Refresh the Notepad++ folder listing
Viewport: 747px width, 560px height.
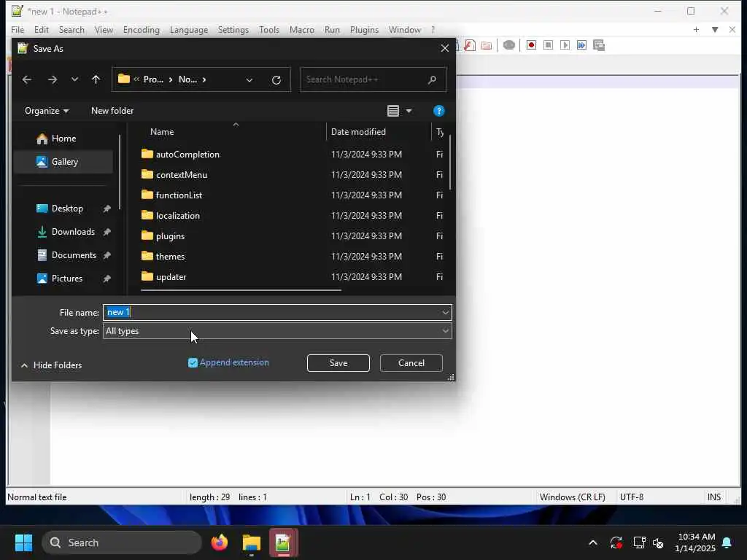(276, 80)
